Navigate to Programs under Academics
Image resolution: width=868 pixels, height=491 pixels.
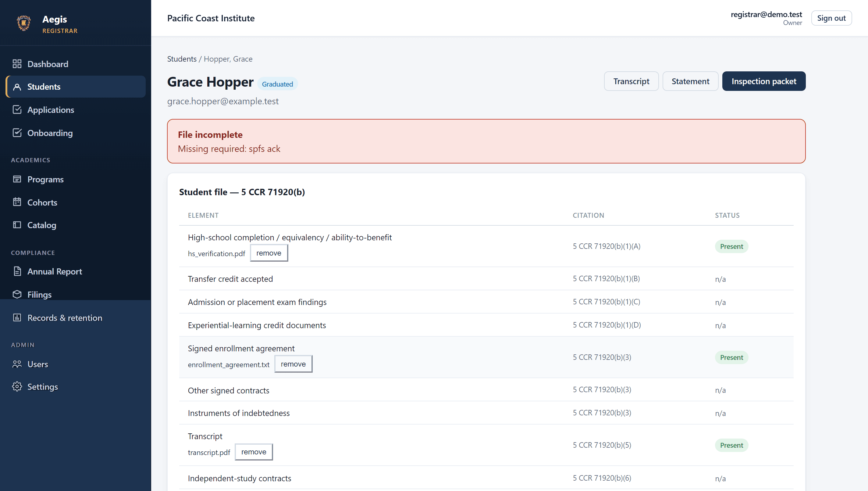click(x=76, y=179)
